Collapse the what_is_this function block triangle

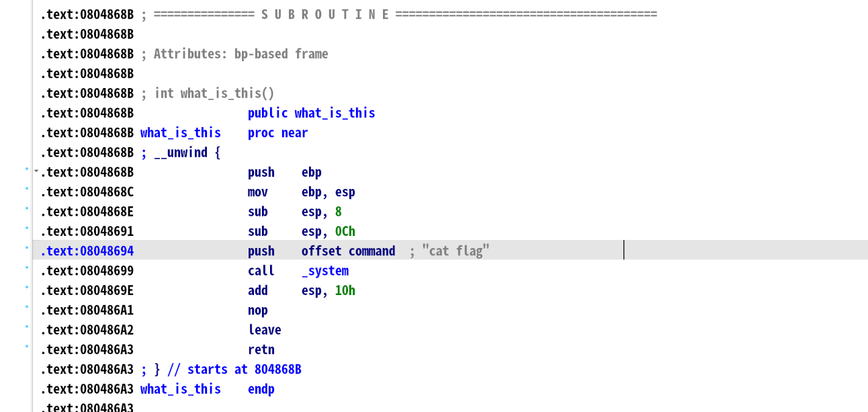[36, 171]
